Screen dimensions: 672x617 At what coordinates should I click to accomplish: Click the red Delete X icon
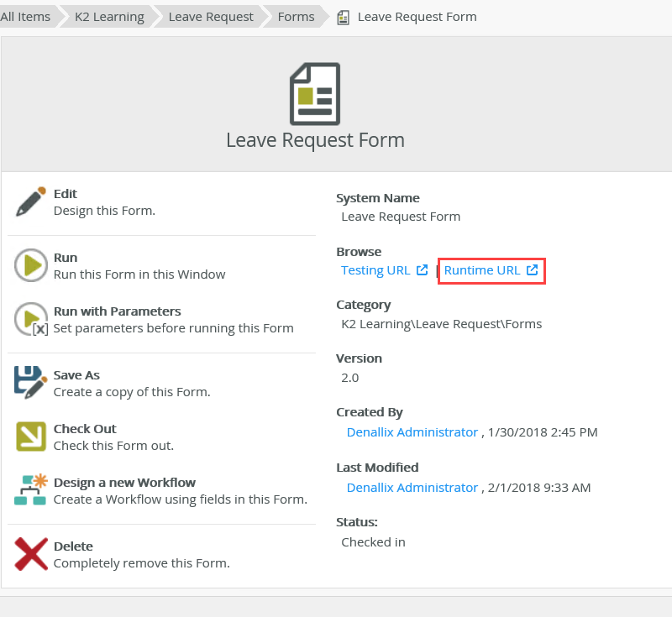[30, 554]
